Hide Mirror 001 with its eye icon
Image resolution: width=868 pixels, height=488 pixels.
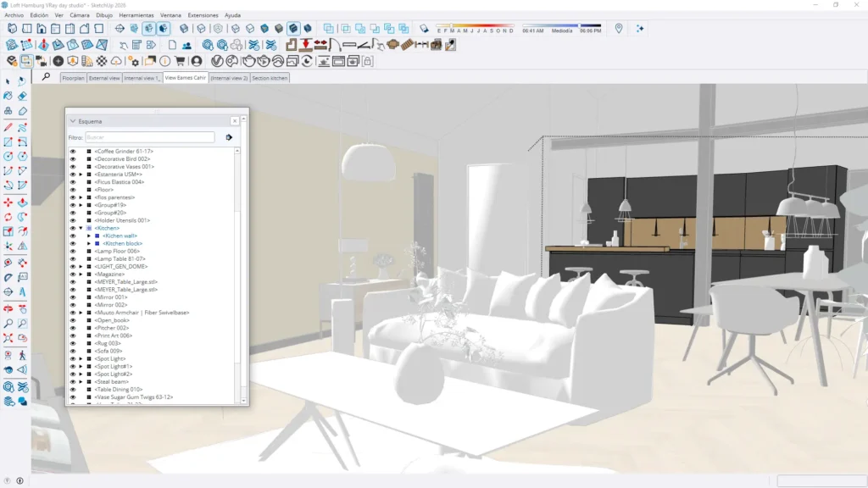tap(73, 297)
